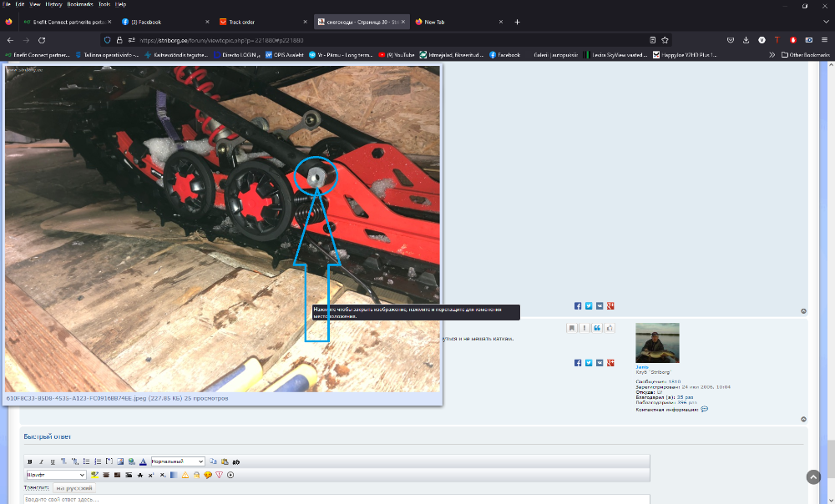Pick the font color tool in editor
835x504 pixels.
point(143,461)
